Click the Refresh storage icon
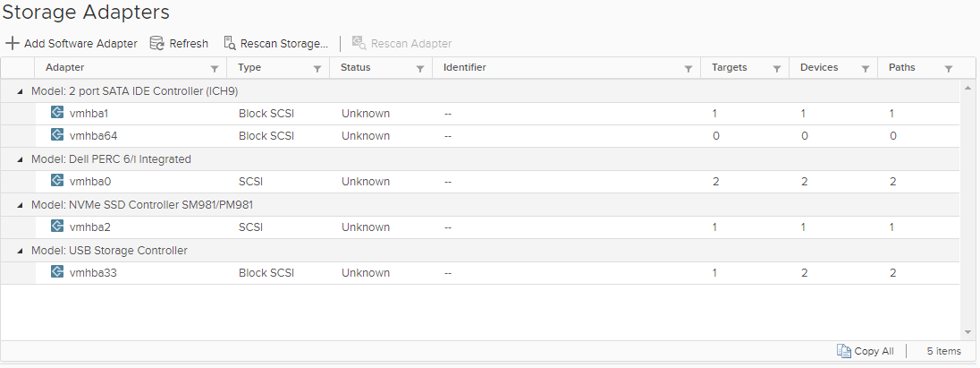The width and height of the screenshot is (980, 368). coord(156,43)
